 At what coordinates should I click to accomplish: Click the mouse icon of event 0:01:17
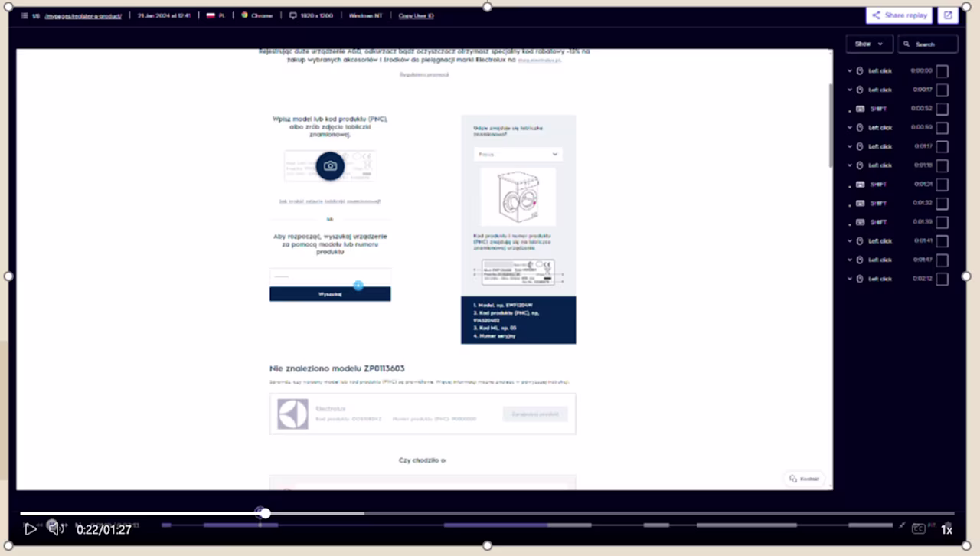(860, 146)
